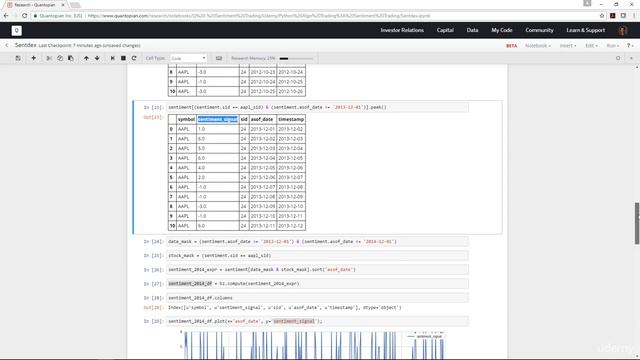Select the Research - Quantopian browser tab

click(x=35, y=5)
